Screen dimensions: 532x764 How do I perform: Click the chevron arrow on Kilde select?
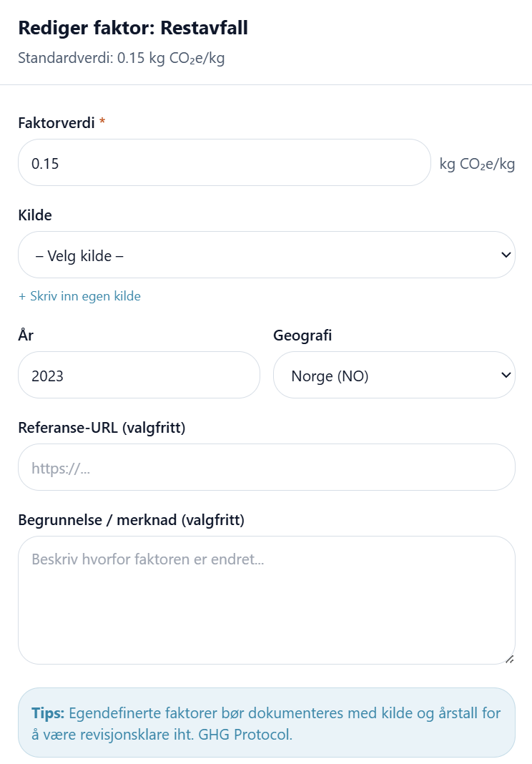coord(506,255)
